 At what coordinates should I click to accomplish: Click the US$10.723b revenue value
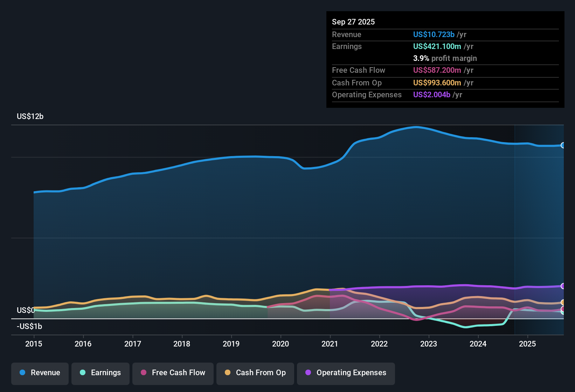434,34
